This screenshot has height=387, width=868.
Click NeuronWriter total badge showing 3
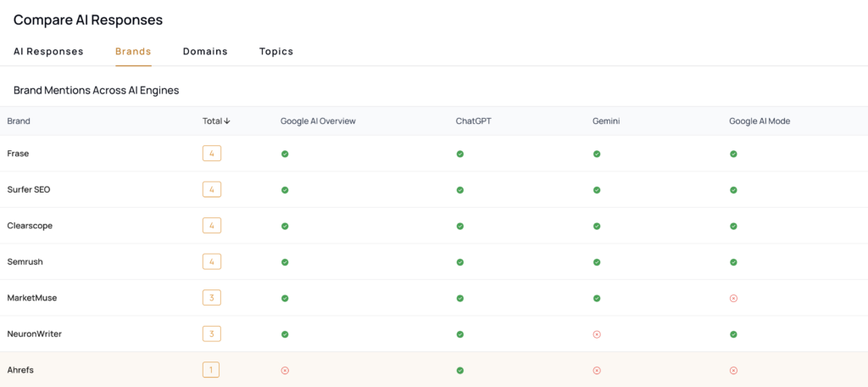(212, 334)
